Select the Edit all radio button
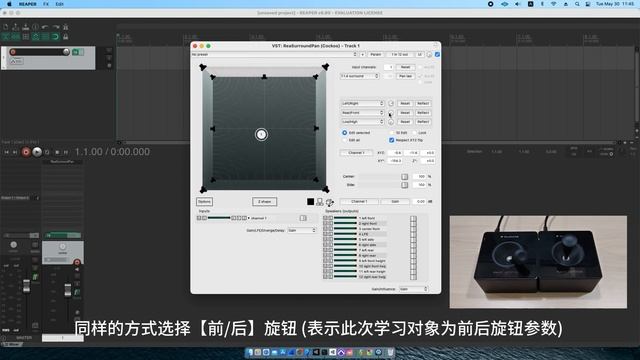The height and width of the screenshot is (360, 640). point(344,140)
